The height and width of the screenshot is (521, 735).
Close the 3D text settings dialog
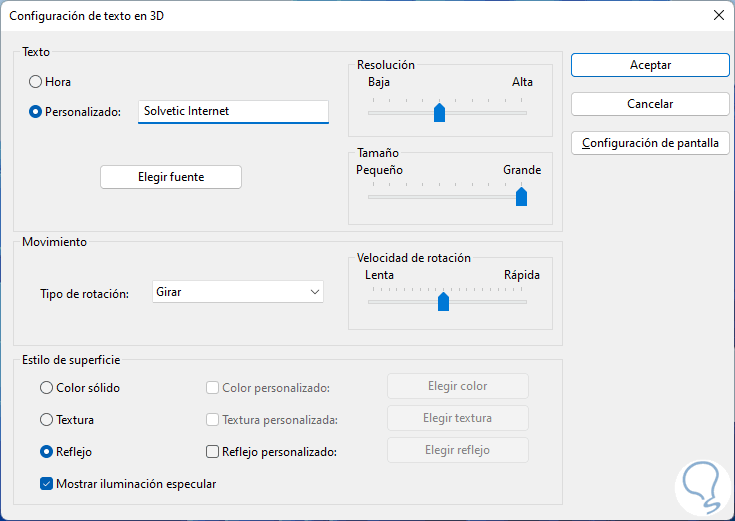click(x=718, y=16)
